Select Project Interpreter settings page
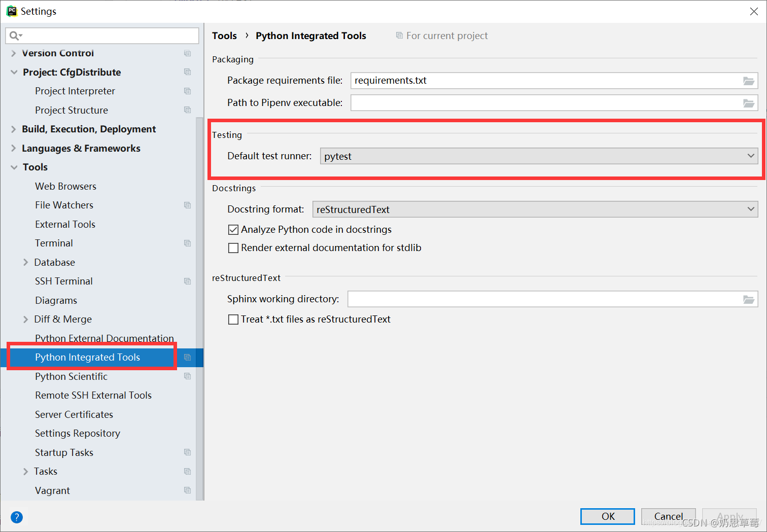The width and height of the screenshot is (767, 532). tap(75, 91)
